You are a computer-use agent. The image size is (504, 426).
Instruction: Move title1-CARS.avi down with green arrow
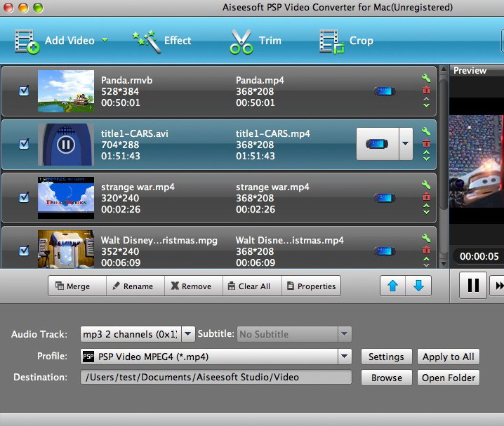[x=426, y=159]
